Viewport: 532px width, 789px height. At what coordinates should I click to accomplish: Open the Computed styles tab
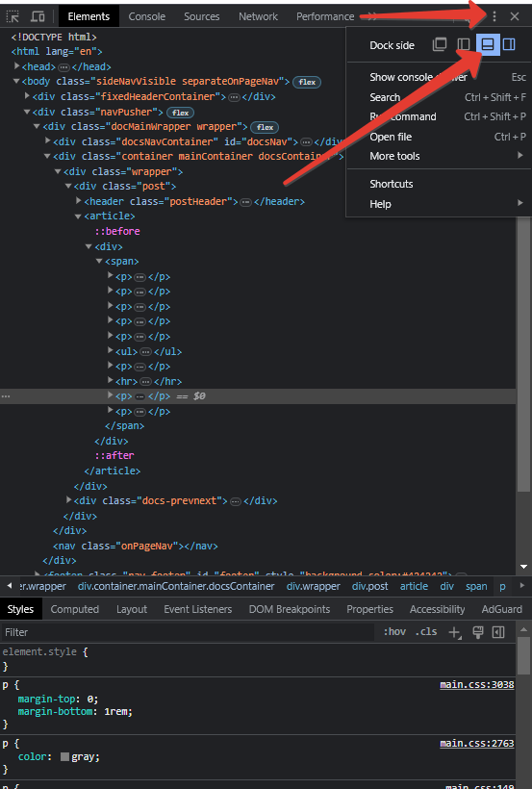coord(74,609)
